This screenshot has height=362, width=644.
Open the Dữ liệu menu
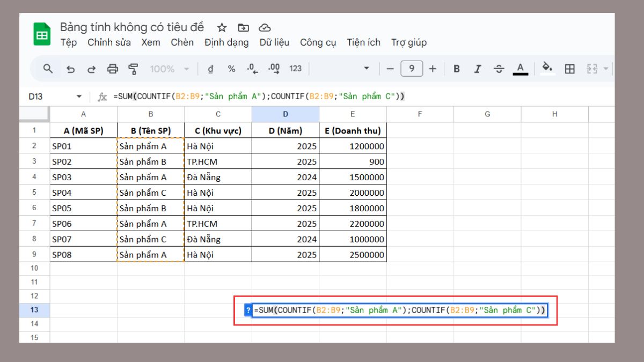[274, 42]
